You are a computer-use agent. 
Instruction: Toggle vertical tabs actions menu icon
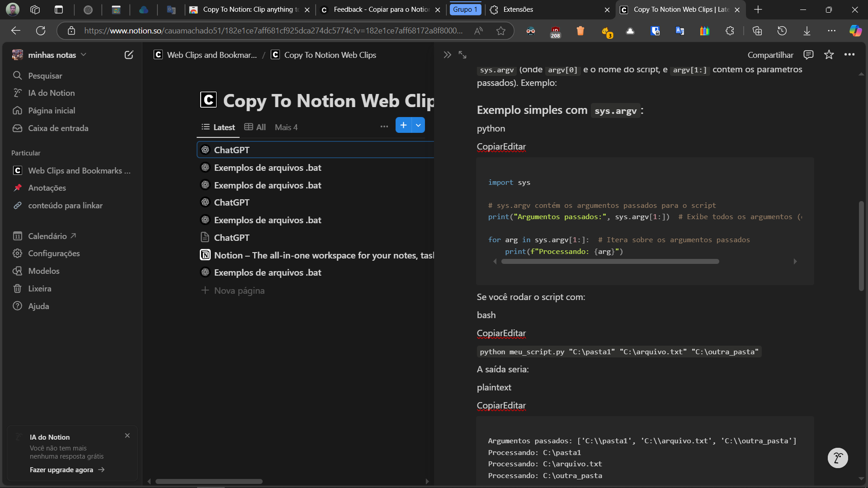click(59, 9)
